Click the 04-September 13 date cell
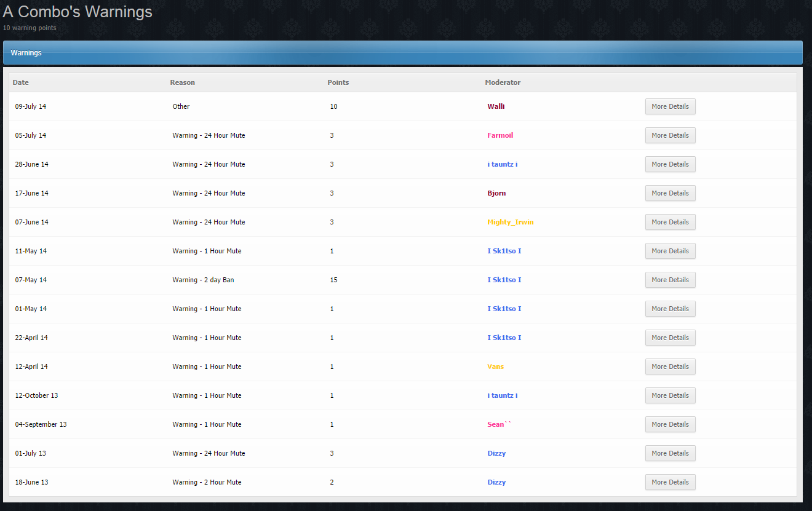 (x=41, y=424)
